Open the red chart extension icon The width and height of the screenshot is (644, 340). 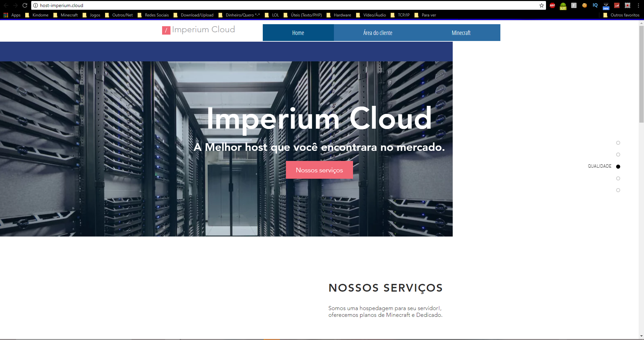(x=617, y=5)
